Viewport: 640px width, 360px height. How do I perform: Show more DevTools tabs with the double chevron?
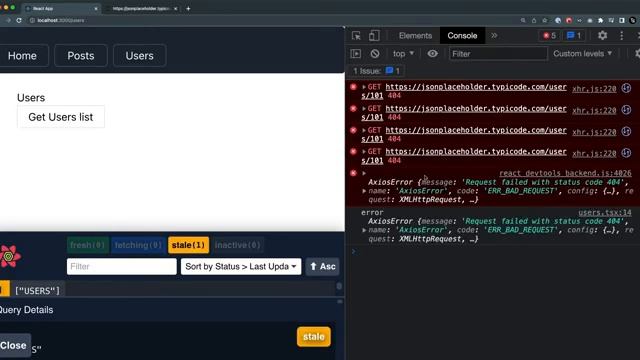pos(494,36)
